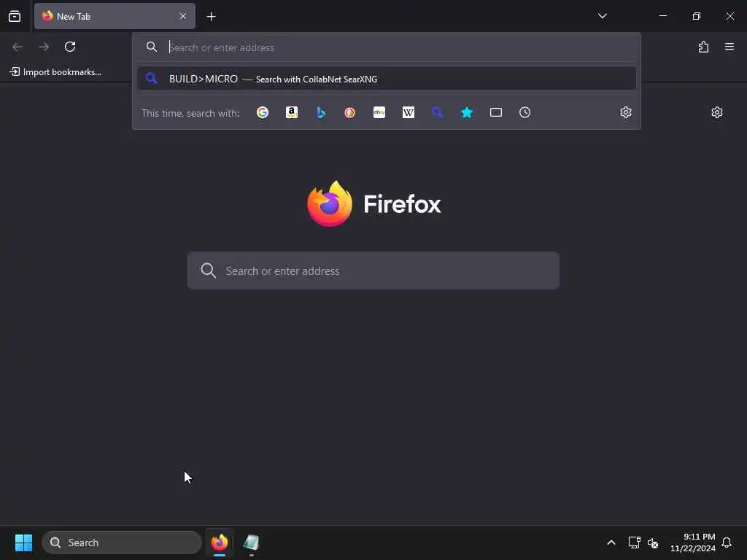This screenshot has width=747, height=560.
Task: Open new tab page personalize gear
Action: (x=717, y=112)
